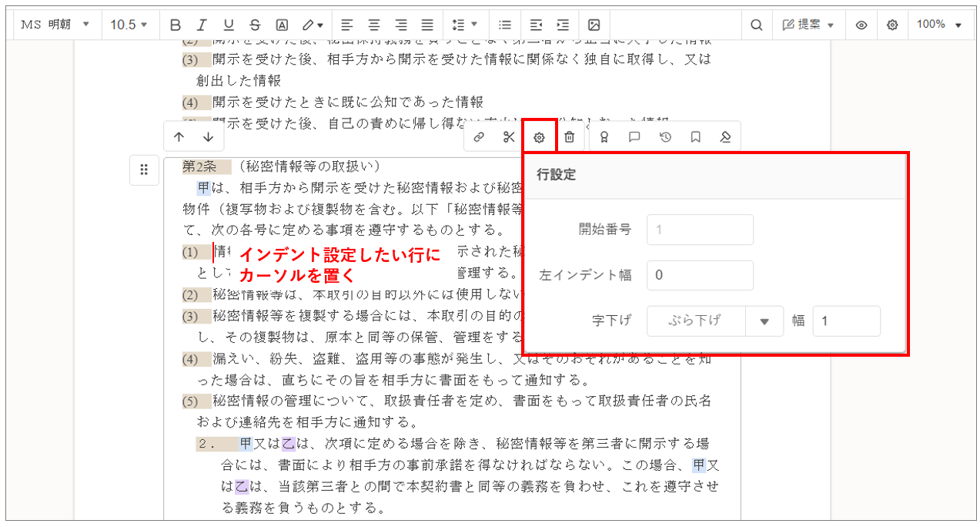The image size is (980, 527).
Task: Open the history clock icon
Action: 665,137
